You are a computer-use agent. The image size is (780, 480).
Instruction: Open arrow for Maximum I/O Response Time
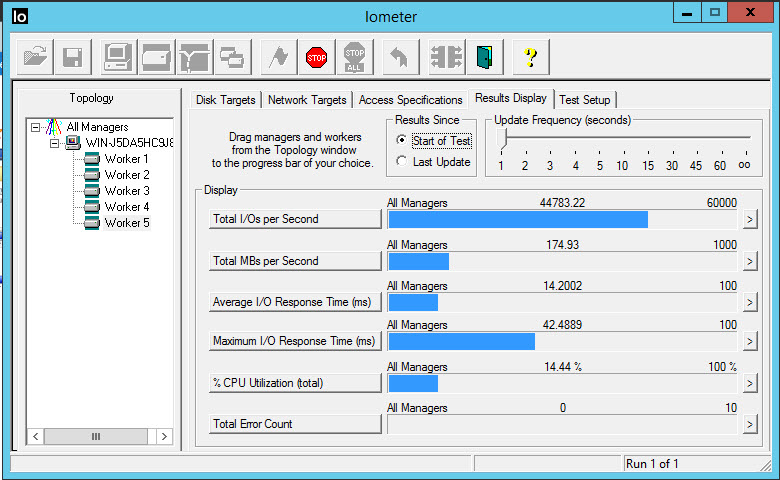click(x=750, y=342)
